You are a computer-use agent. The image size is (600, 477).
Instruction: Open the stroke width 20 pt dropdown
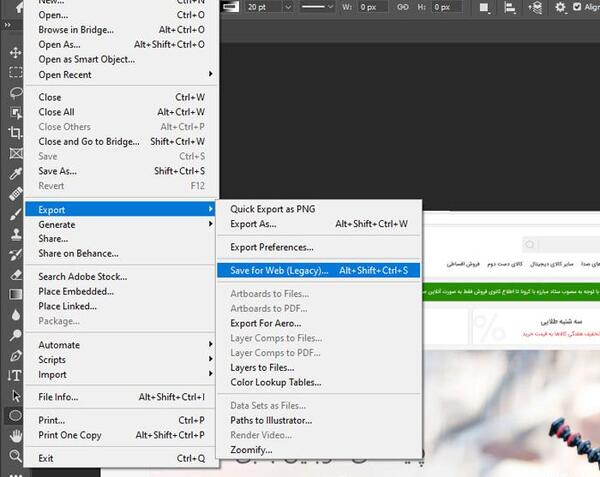click(289, 7)
